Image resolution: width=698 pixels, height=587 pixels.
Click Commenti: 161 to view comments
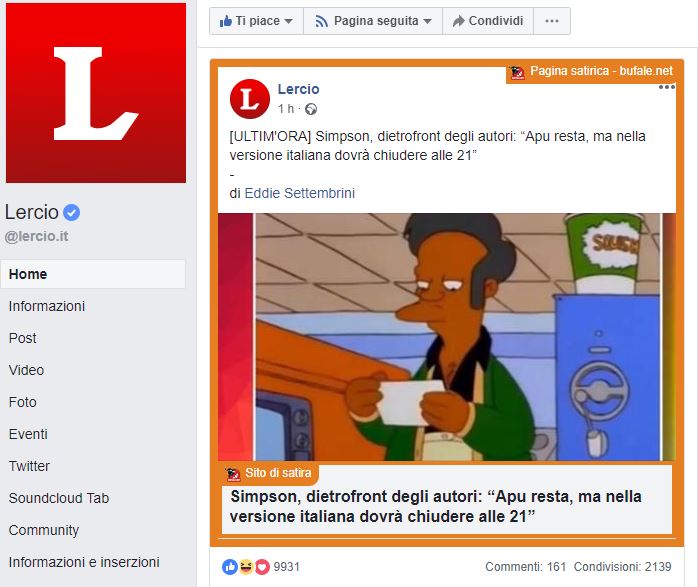tap(525, 567)
